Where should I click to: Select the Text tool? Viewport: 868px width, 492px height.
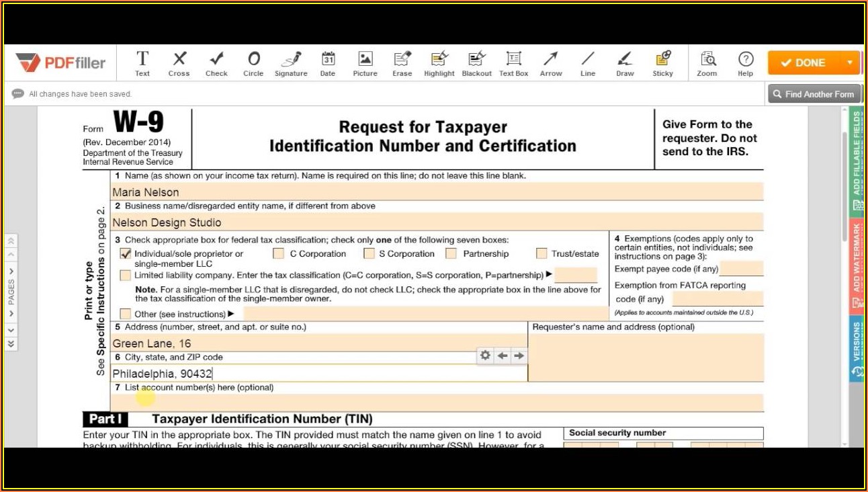142,63
